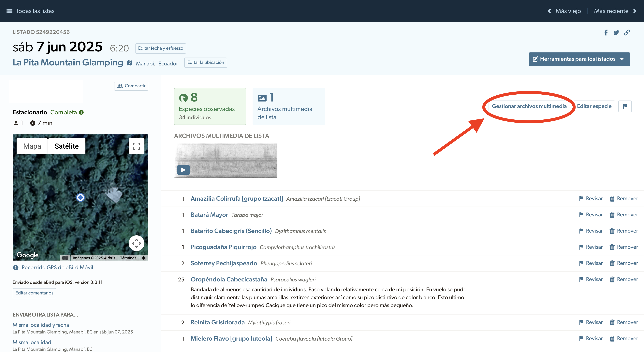Open Oropéndola Cabecicastaña species link

[x=229, y=279]
